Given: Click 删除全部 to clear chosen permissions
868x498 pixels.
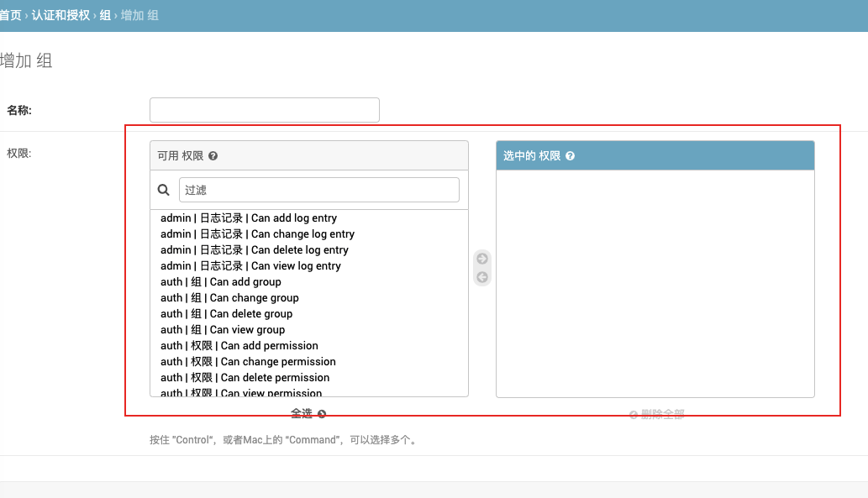Looking at the screenshot, I should coord(660,412).
